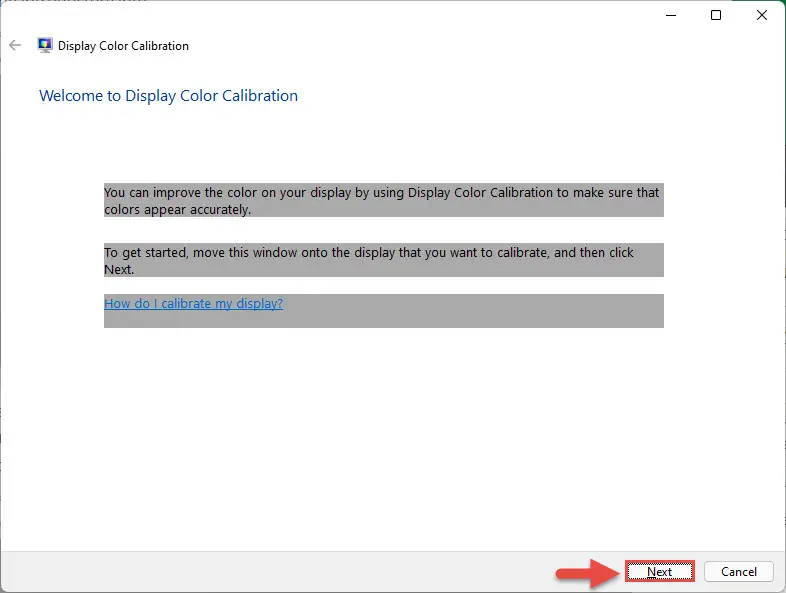Select the "Display Color Calibration" title bar text

click(123, 46)
